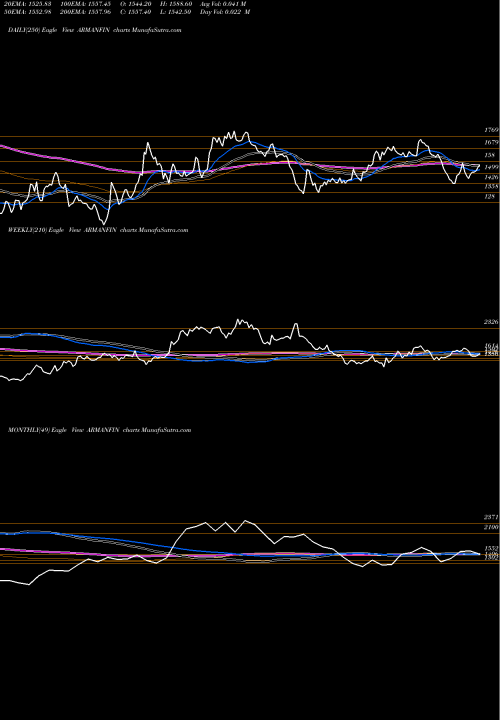This screenshot has height=720, width=500.
Task: Click the 1426 level label on daily chart
Action: tap(491, 177)
